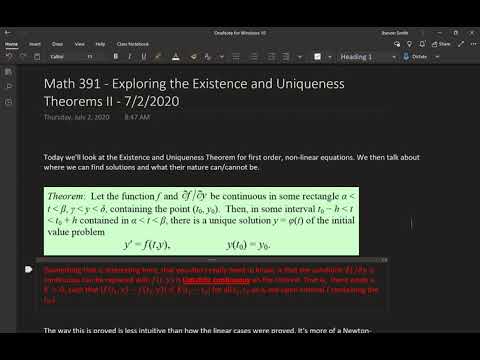Image resolution: width=480 pixels, height=360 pixels.
Task: Apply bulleted list
Action: (236, 57)
